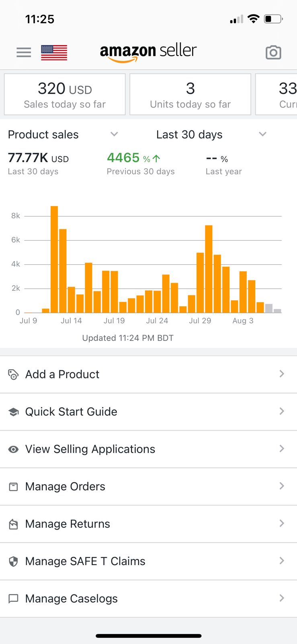The height and width of the screenshot is (644, 297).
Task: Open the View Selling Applications chevron
Action: click(282, 449)
